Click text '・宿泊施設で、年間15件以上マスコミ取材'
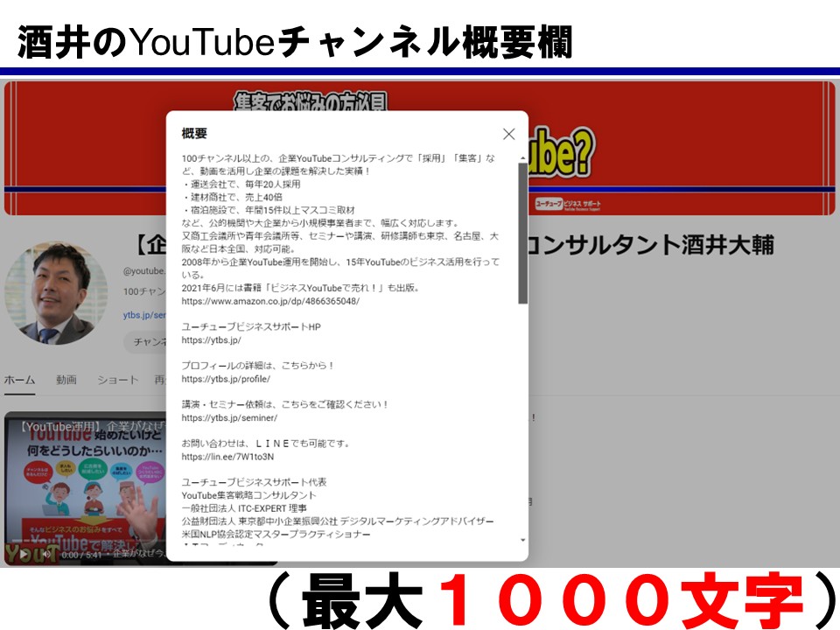The width and height of the screenshot is (840, 630). click(268, 210)
